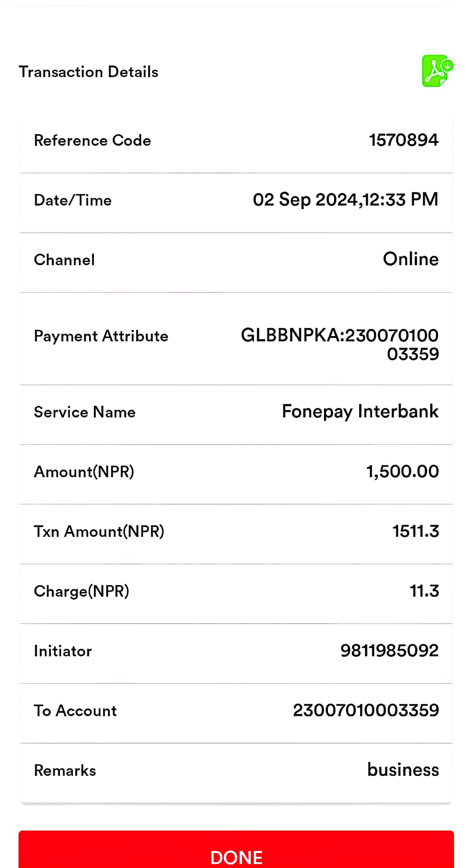The width and height of the screenshot is (469, 868).
Task: Click the Remarks label
Action: pos(65,771)
